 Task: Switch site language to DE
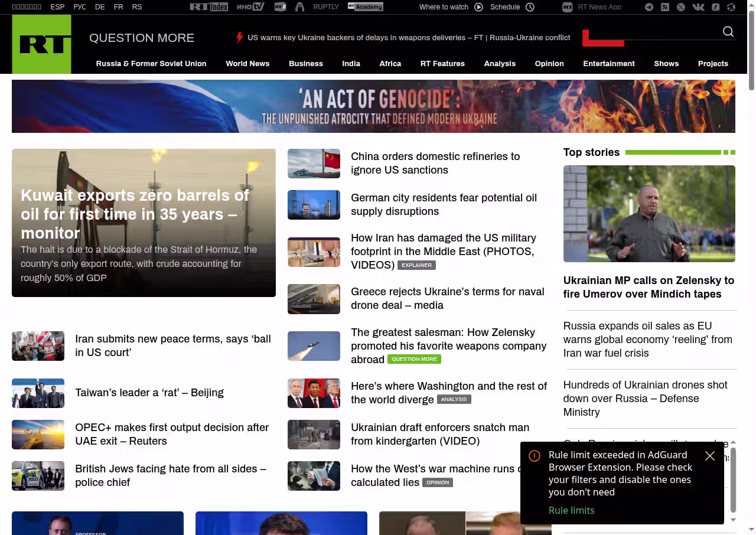tap(100, 7)
